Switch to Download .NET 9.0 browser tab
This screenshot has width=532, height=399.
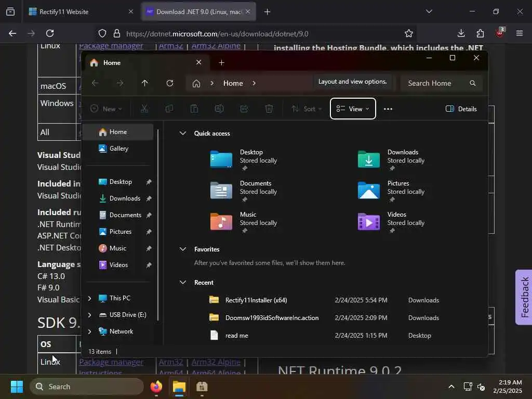click(198, 11)
